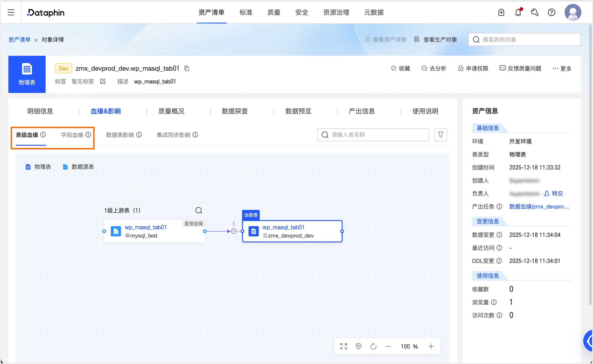
Task: Open the filter funnel next to table search
Action: coord(440,135)
